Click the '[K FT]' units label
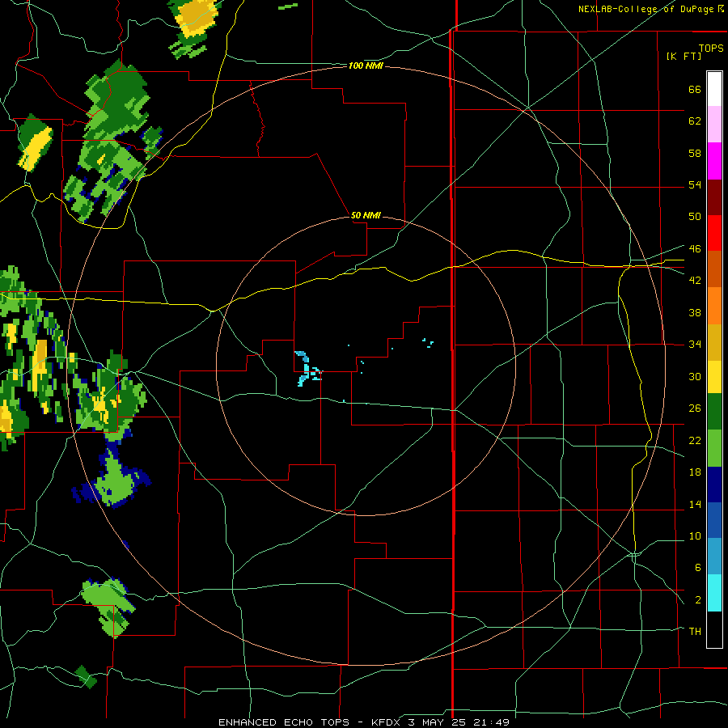Screen dimensions: 728x728 [x=684, y=56]
